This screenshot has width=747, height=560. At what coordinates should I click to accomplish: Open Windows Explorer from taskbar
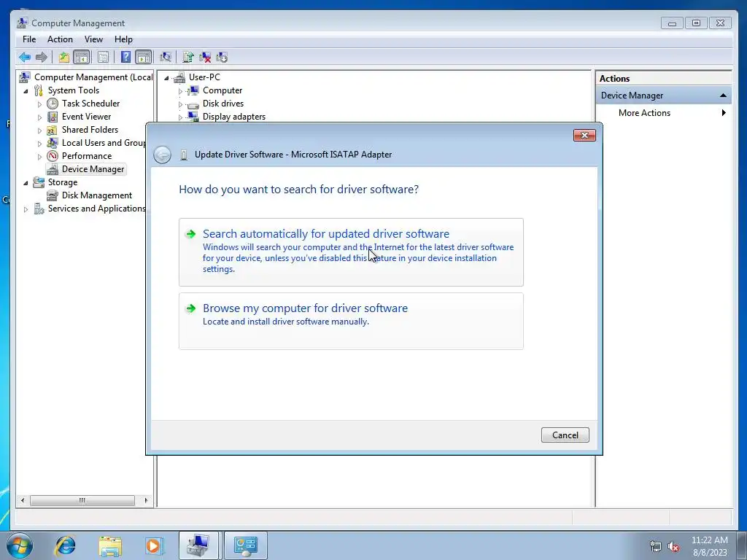point(110,545)
